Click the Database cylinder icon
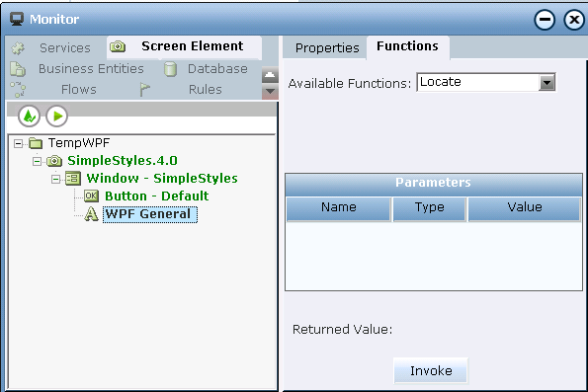Viewport: 588px width, 392px height. (x=170, y=69)
